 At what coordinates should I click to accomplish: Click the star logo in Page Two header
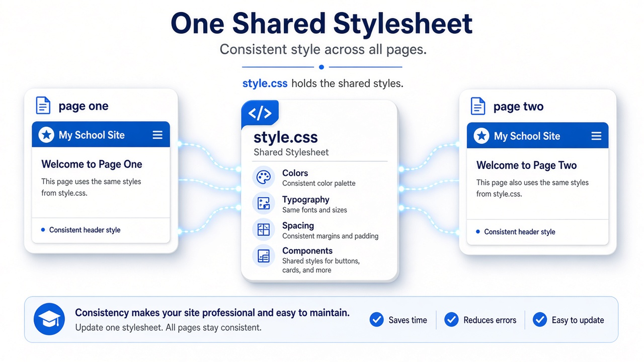(x=481, y=136)
